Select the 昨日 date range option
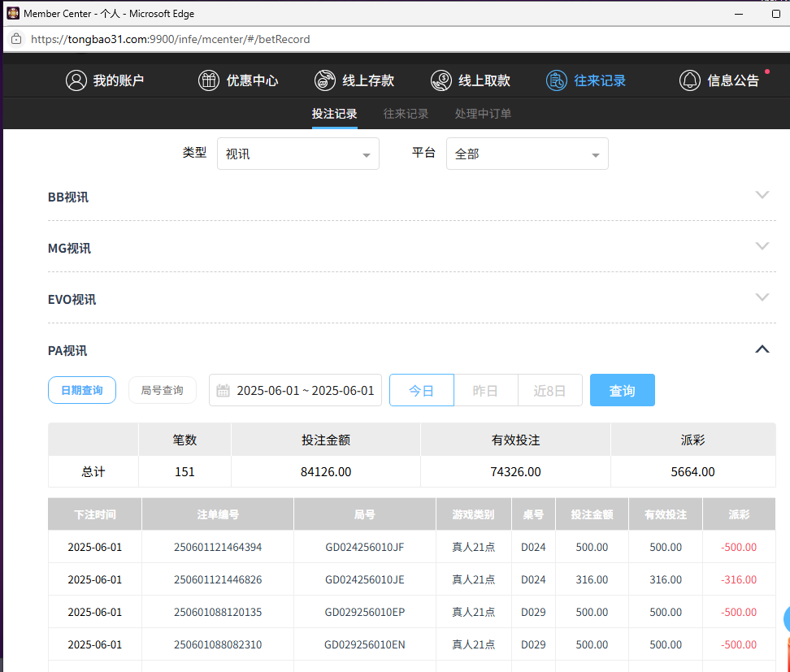 [x=485, y=391]
